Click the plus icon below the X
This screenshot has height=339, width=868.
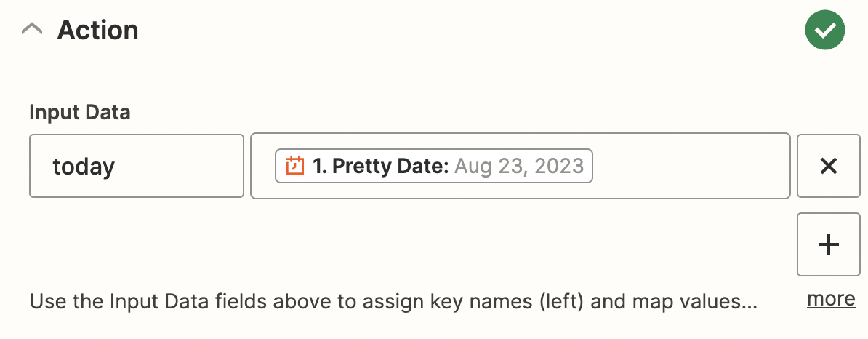828,244
